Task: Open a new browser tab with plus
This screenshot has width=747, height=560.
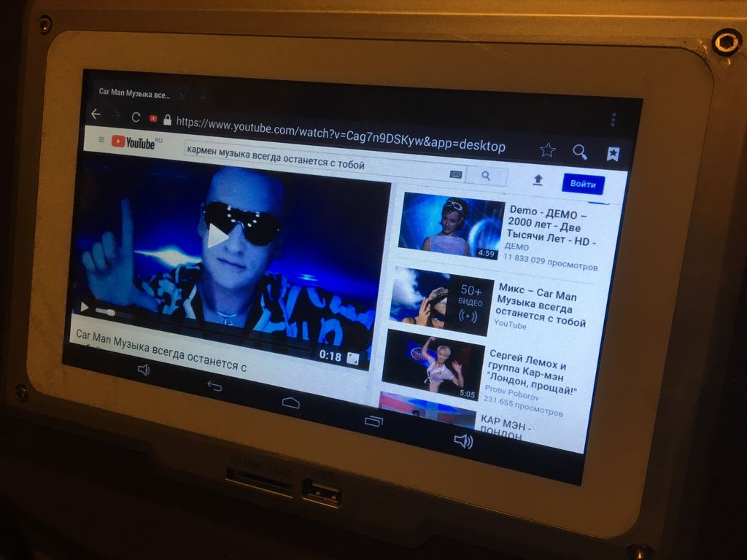Action: 203,98
